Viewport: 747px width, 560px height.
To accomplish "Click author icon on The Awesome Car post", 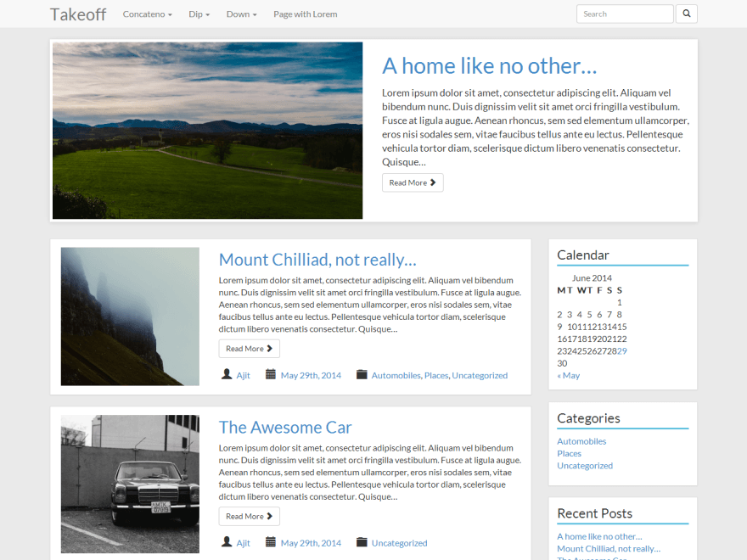I will click(227, 542).
